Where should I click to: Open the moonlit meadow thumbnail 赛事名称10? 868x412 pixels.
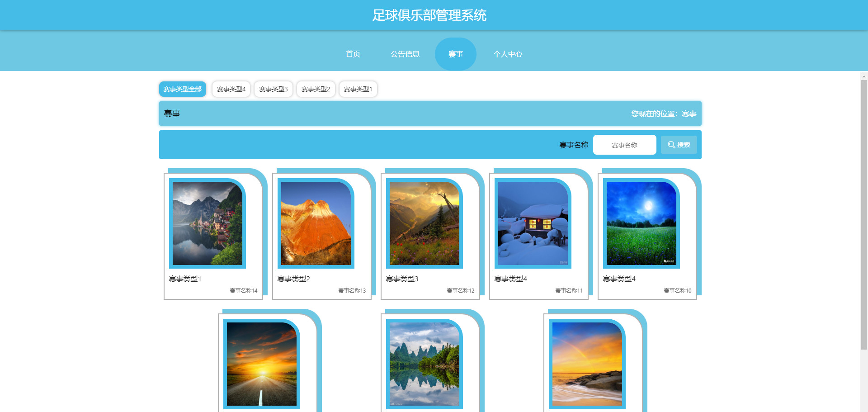coord(642,223)
